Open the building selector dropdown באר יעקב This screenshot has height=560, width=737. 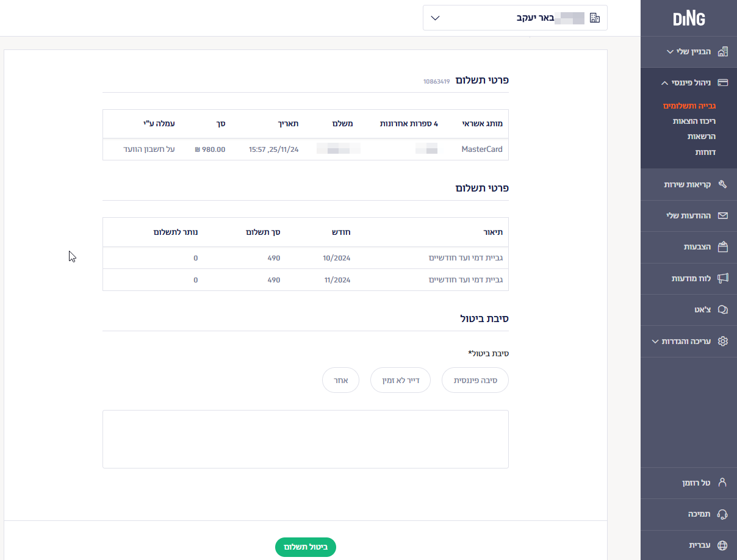coord(515,18)
